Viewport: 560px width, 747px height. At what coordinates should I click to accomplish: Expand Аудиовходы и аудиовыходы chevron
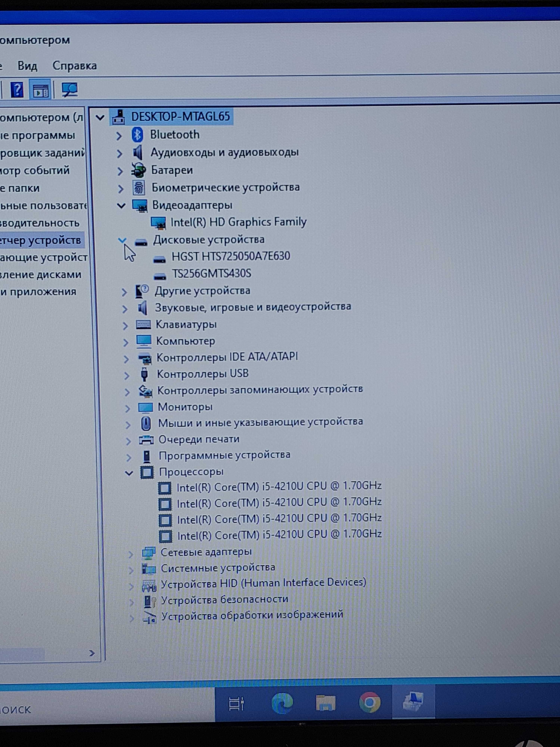click(x=119, y=154)
